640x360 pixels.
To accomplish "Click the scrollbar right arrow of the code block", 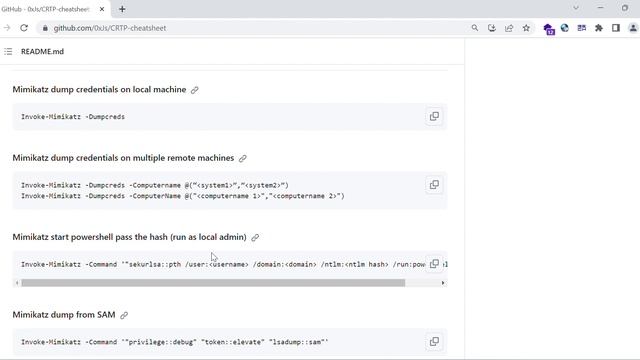I will [x=443, y=283].
